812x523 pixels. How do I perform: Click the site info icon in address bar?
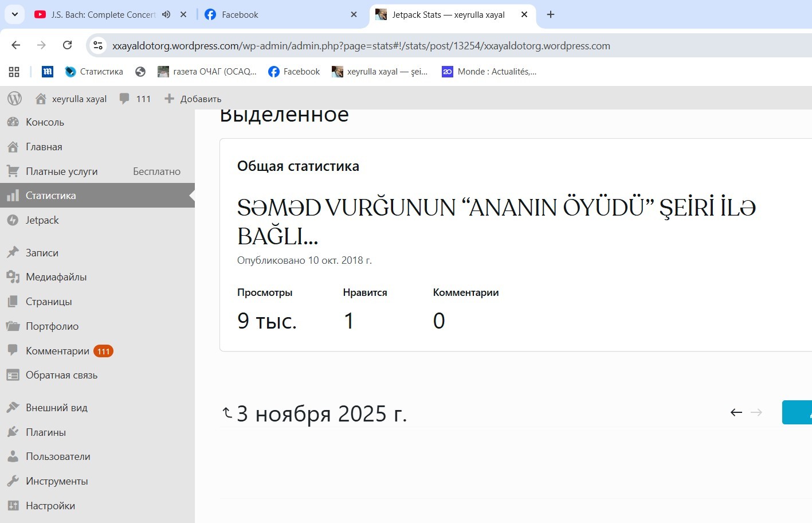click(98, 46)
